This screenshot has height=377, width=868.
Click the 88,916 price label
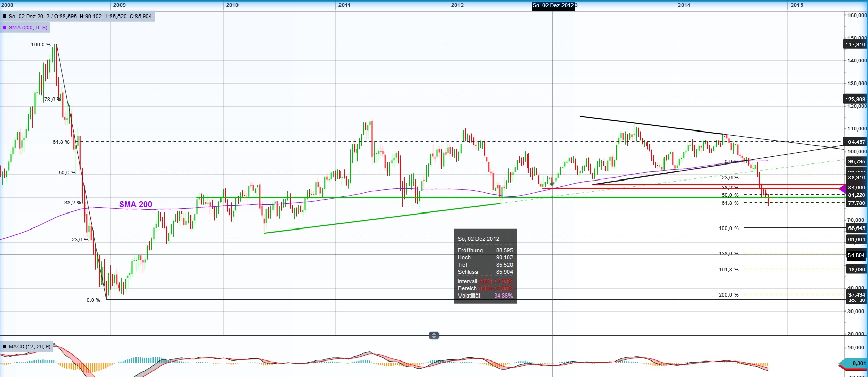856,177
